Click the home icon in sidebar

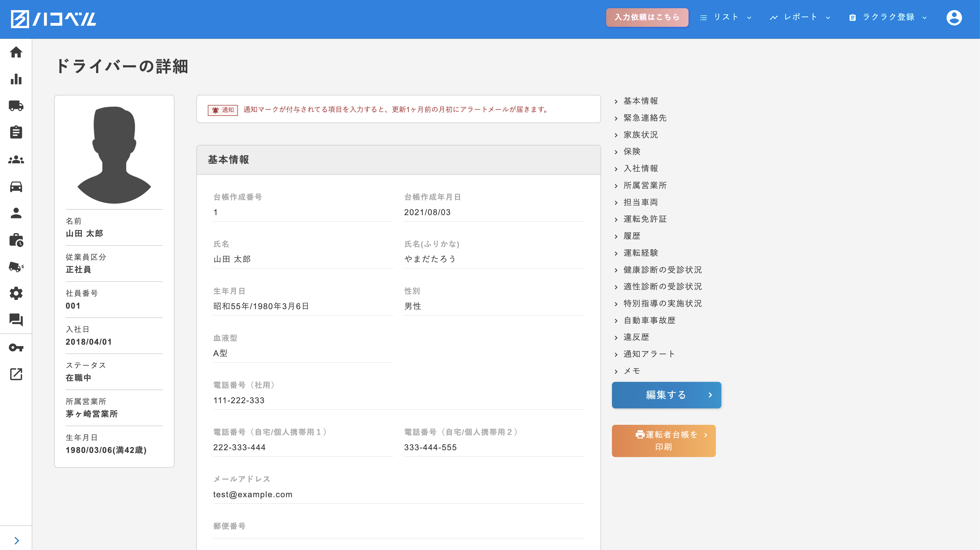16,52
